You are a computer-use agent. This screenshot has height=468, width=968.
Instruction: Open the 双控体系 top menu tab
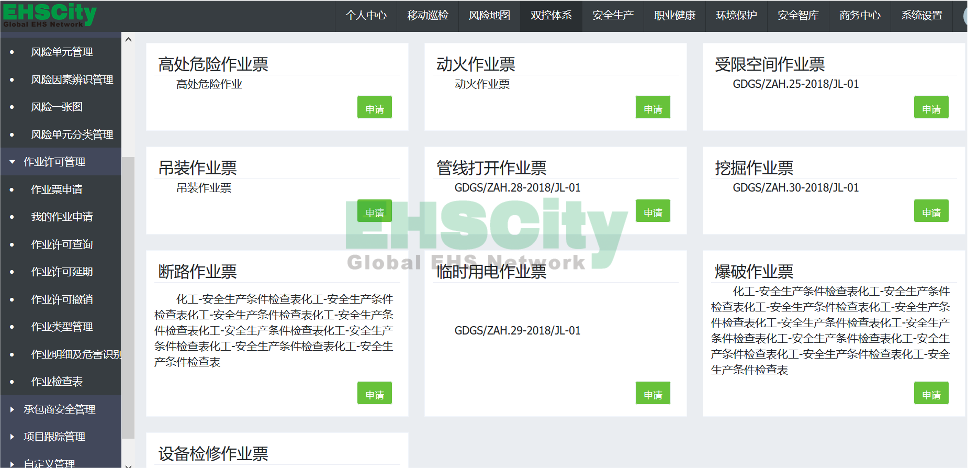pyautogui.click(x=551, y=15)
